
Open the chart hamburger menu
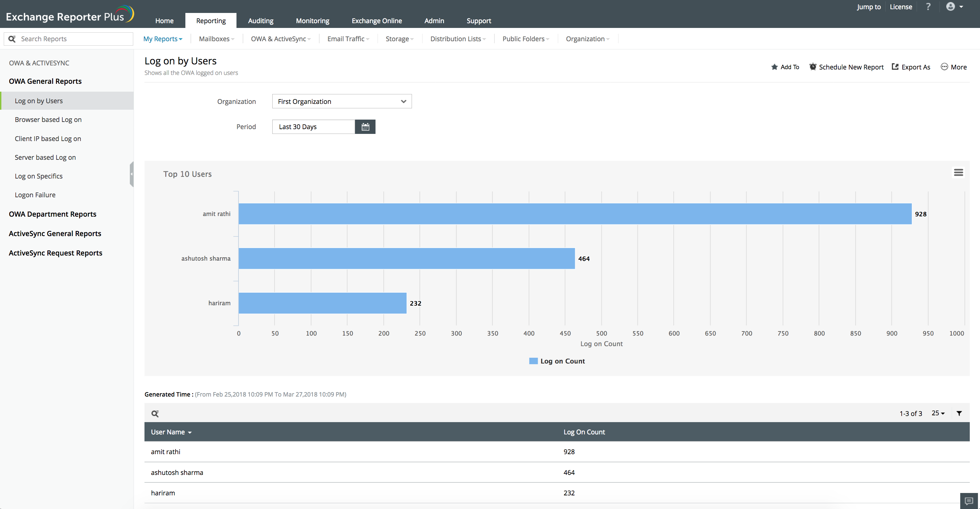[x=958, y=172]
